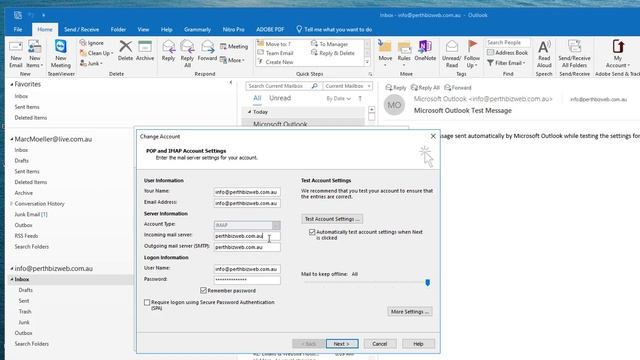Click the search magnifier in mailbox search
The height and width of the screenshot is (360, 640).
[315, 86]
